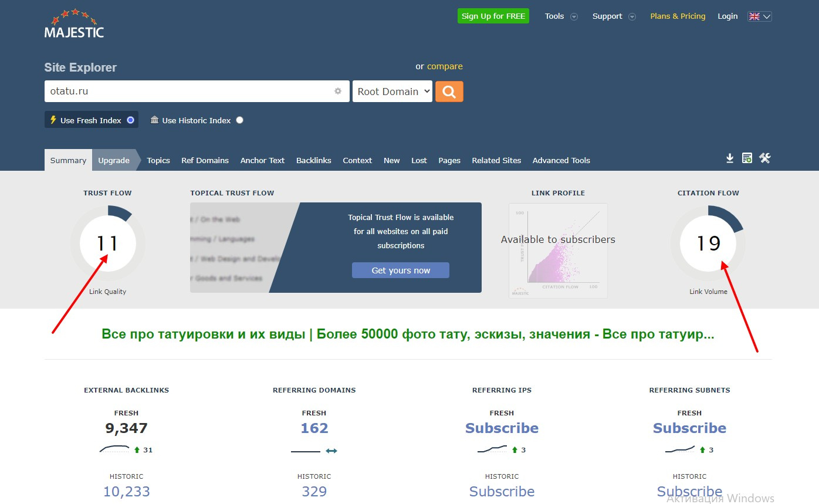Open the green Russian site title link
The height and width of the screenshot is (504, 819).
408,334
